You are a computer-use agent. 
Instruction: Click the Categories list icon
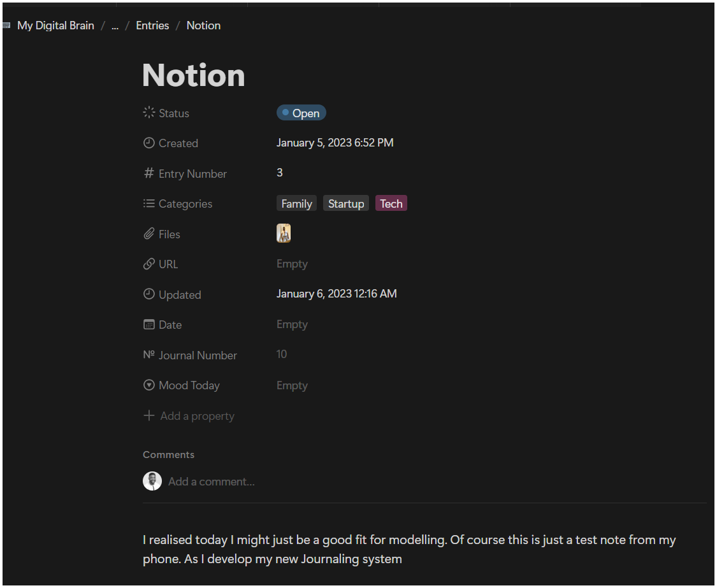tap(148, 203)
